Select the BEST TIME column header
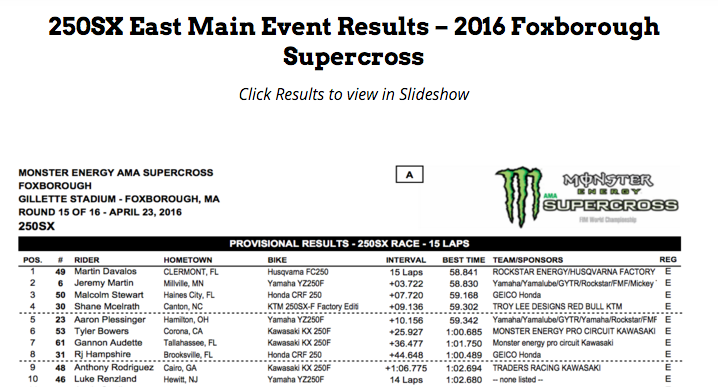This screenshot has height=387, width=718. point(463,260)
